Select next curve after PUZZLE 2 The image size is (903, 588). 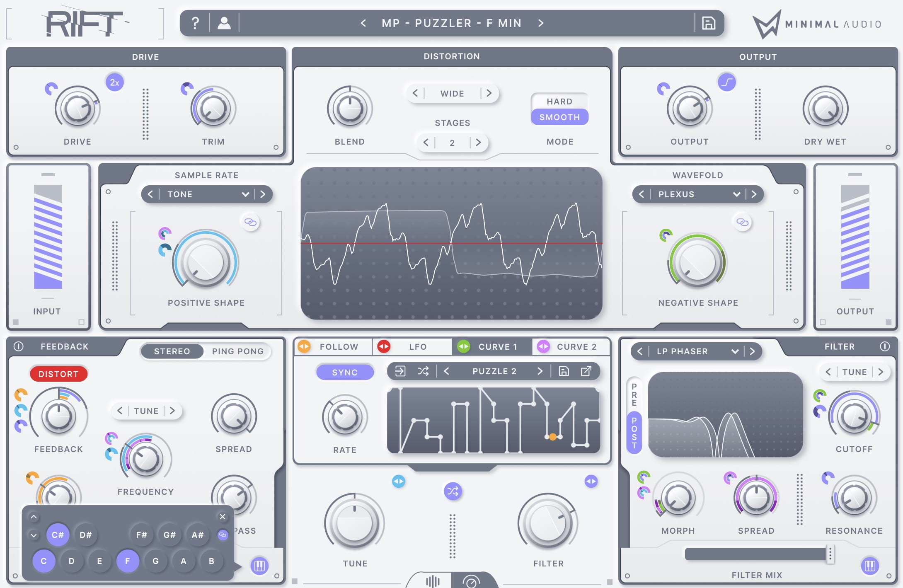point(539,371)
